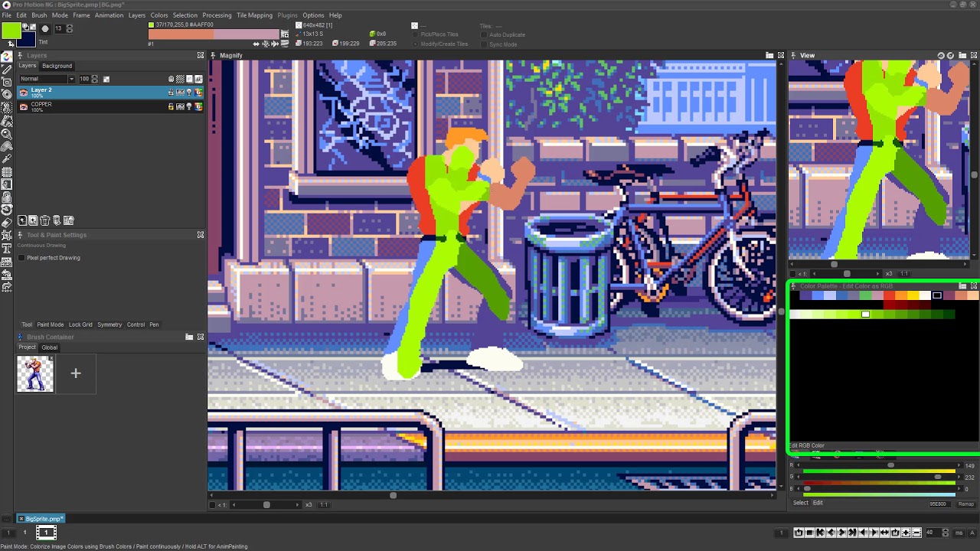Select Modify/Create Tiles radio button

416,44
